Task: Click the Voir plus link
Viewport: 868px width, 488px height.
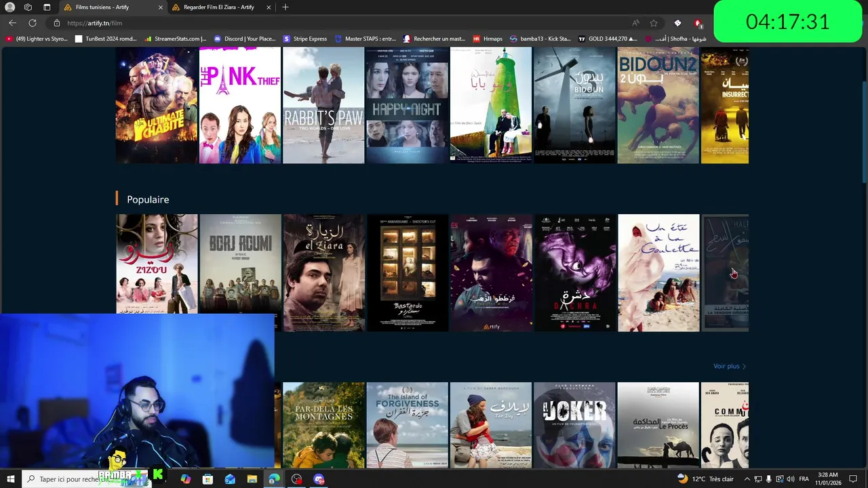Action: pyautogui.click(x=730, y=366)
